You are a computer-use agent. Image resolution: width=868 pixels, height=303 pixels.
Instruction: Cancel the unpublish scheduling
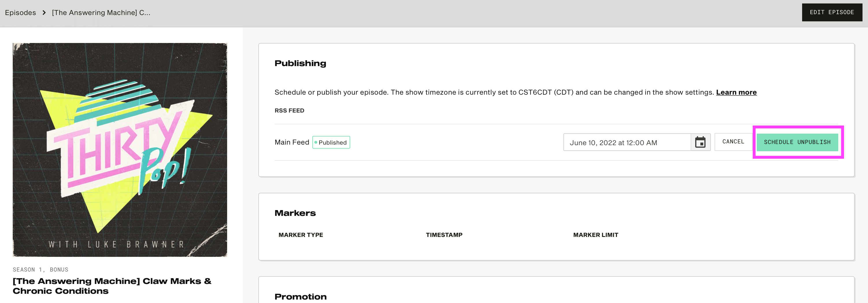[733, 142]
